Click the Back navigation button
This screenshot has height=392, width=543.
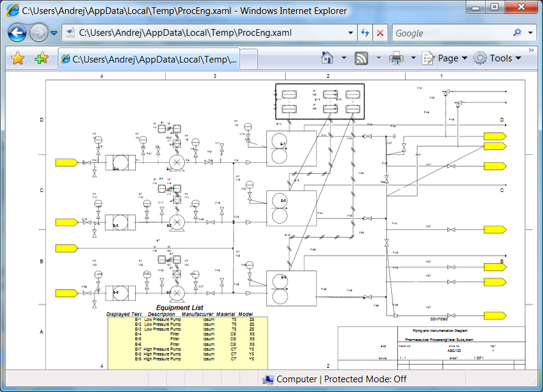17,33
